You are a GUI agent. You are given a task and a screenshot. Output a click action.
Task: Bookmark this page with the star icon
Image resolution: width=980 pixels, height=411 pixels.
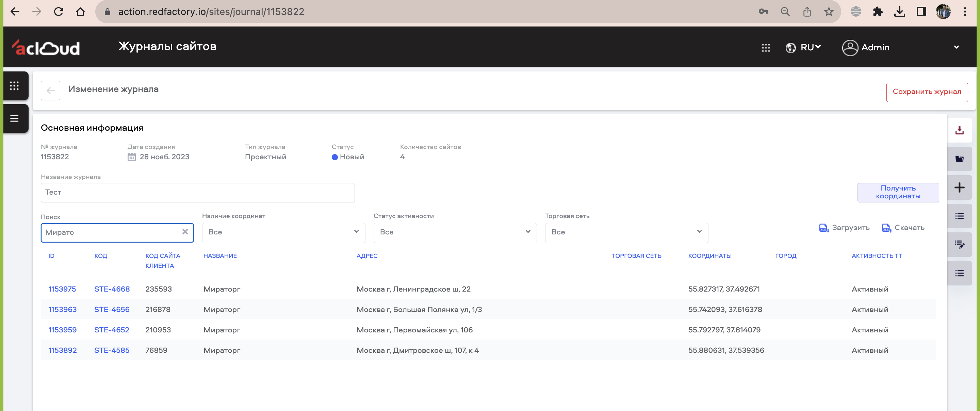point(829,12)
